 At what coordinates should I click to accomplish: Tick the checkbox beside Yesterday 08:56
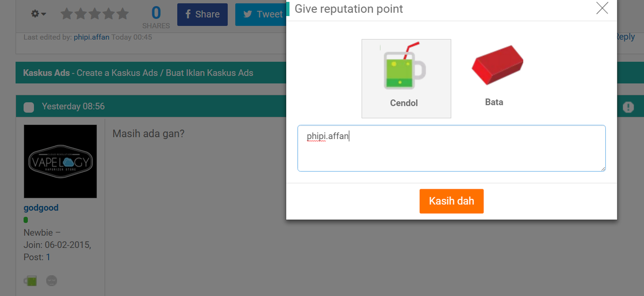point(29,107)
